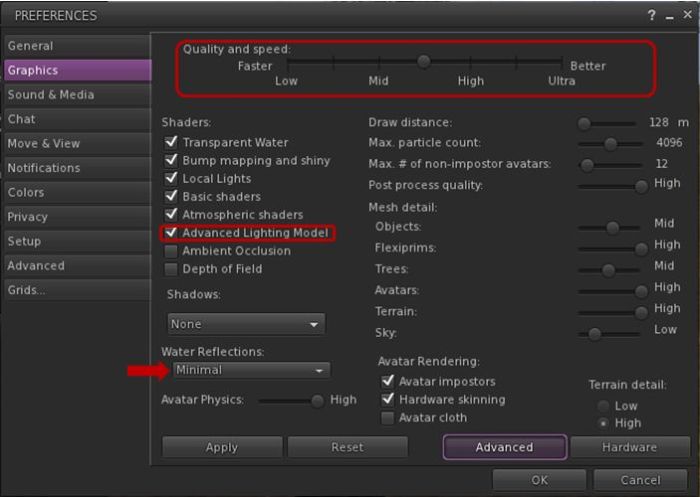700x497 pixels.
Task: Enable Ambient Occlusion
Action: pos(171,251)
